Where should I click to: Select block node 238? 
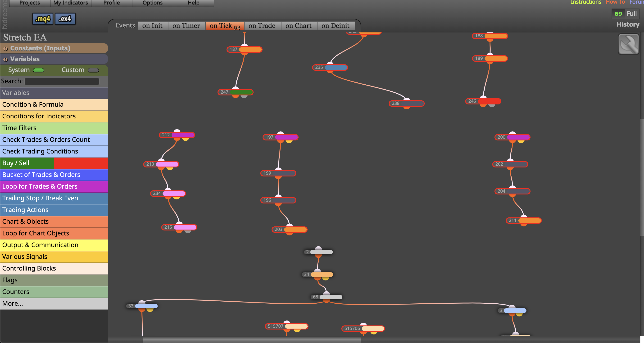(x=406, y=104)
